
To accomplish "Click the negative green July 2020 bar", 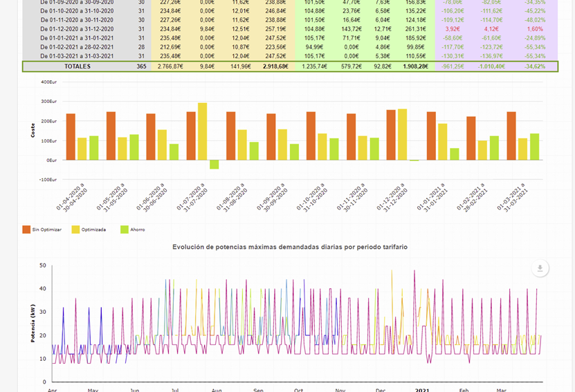I will pyautogui.click(x=215, y=165).
